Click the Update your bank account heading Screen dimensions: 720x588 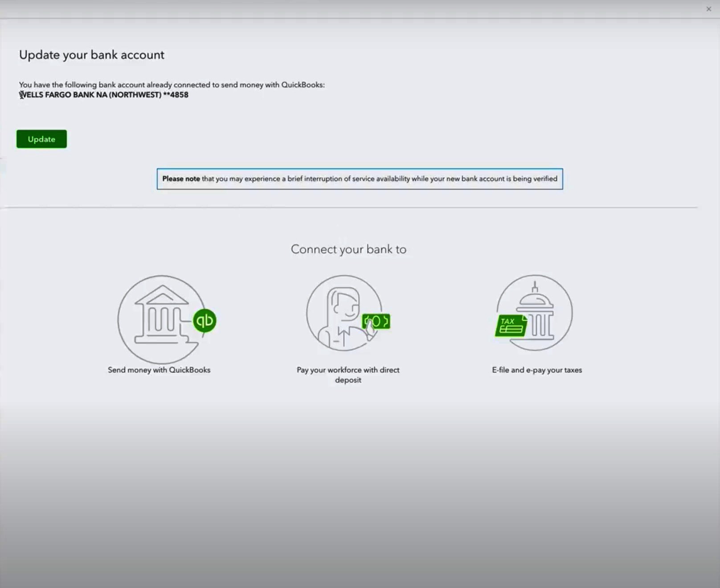coord(92,55)
